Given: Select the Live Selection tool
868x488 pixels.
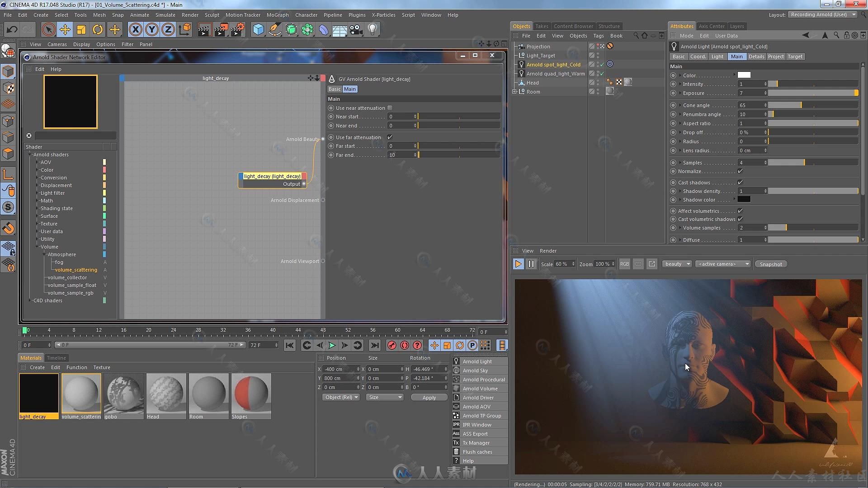Looking at the screenshot, I should 48,30.
